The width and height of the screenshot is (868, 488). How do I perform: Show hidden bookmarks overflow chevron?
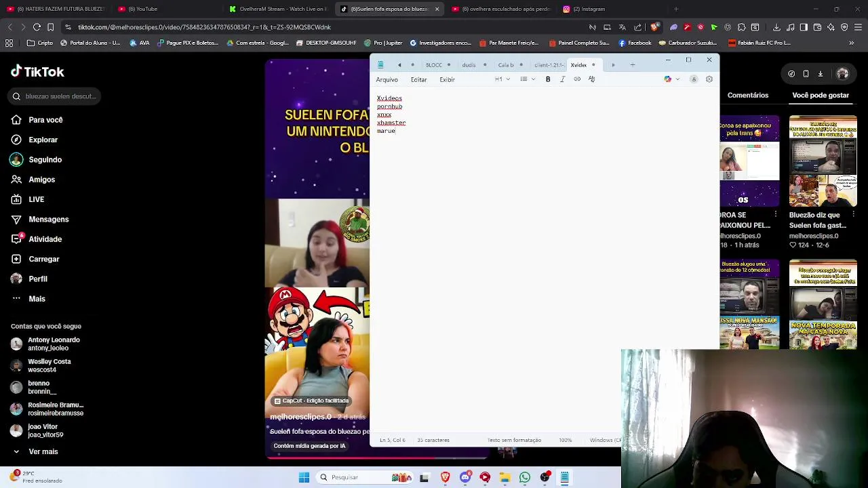coord(851,43)
